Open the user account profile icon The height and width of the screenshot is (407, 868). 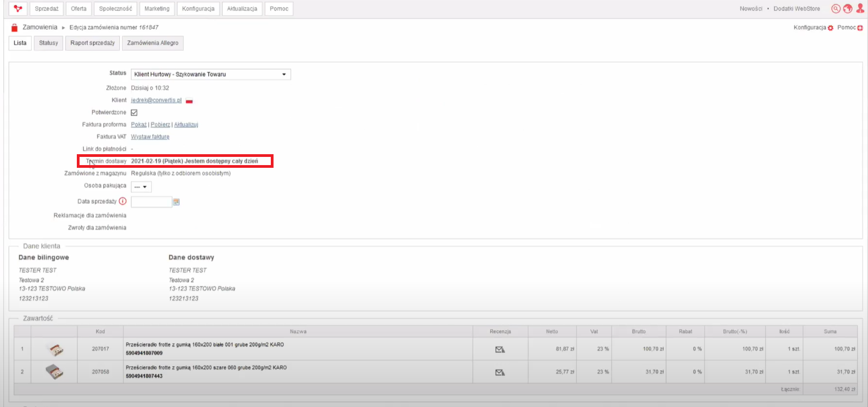860,9
